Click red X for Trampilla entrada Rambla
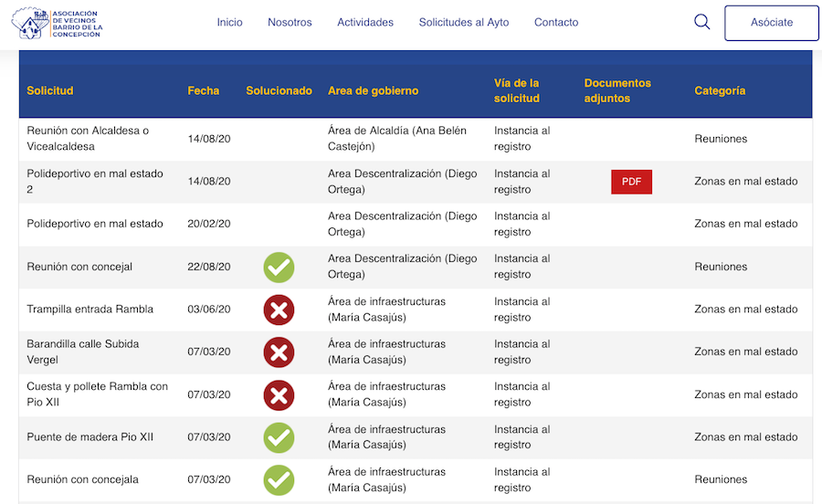Screen dimensions: 822x504 (279, 310)
